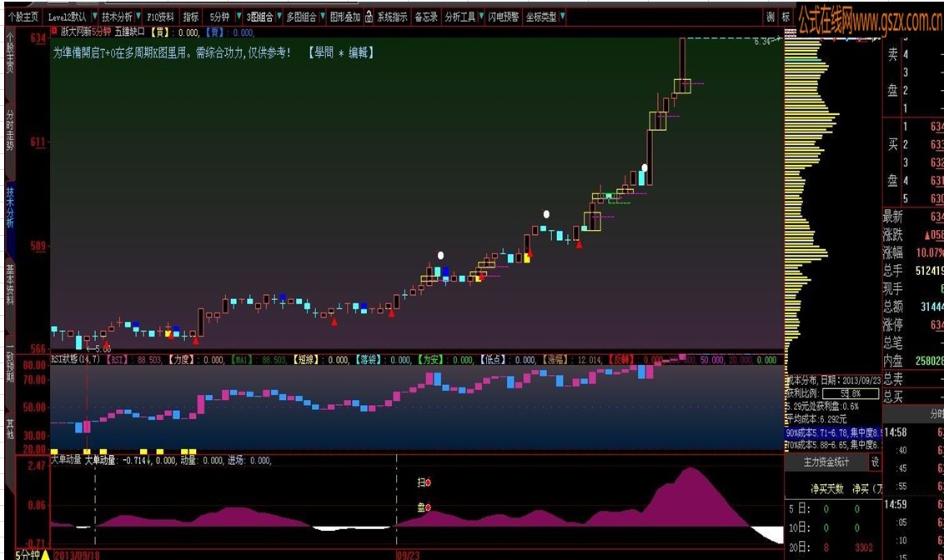The height and width of the screenshot is (560, 944).
Task: Expand the 多图组合 dropdown arrow
Action: tap(324, 17)
